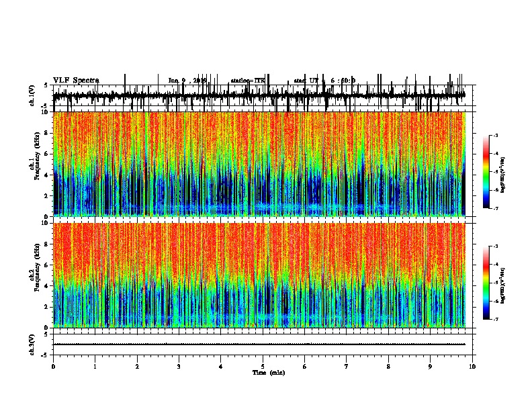The width and height of the screenshot is (532, 411).
Task: Click the plot date label in the header
Action: click(x=187, y=81)
